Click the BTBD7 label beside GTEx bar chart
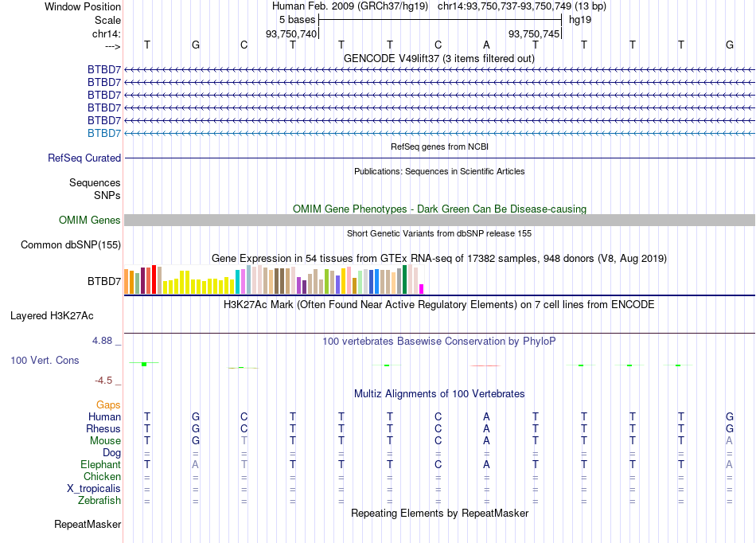This screenshot has height=543, width=756. [x=104, y=281]
